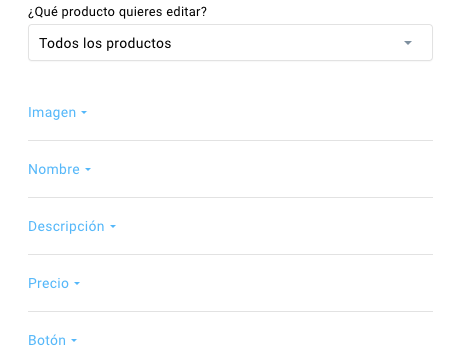Click the Botón blue label text
The height and width of the screenshot is (361, 458).
point(47,340)
